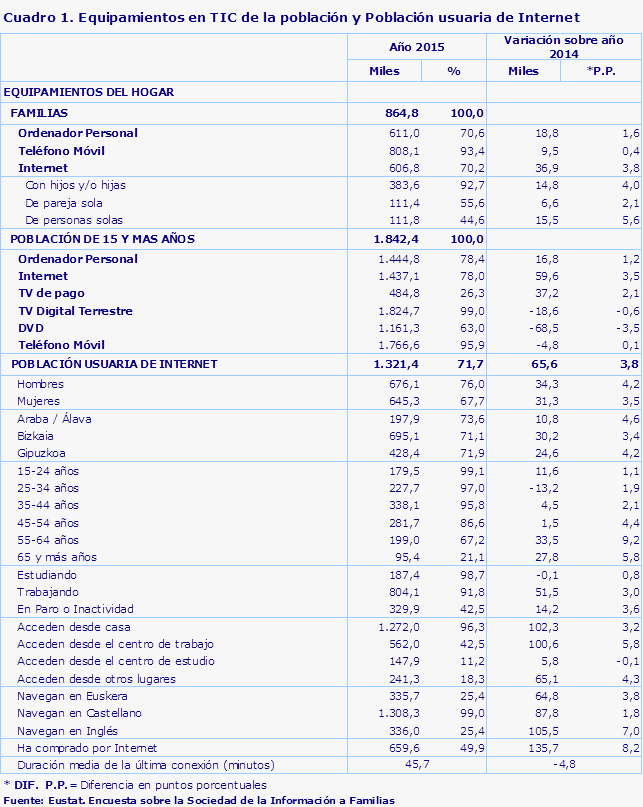Click 'Navegan en Inglés' row label

tap(67, 731)
